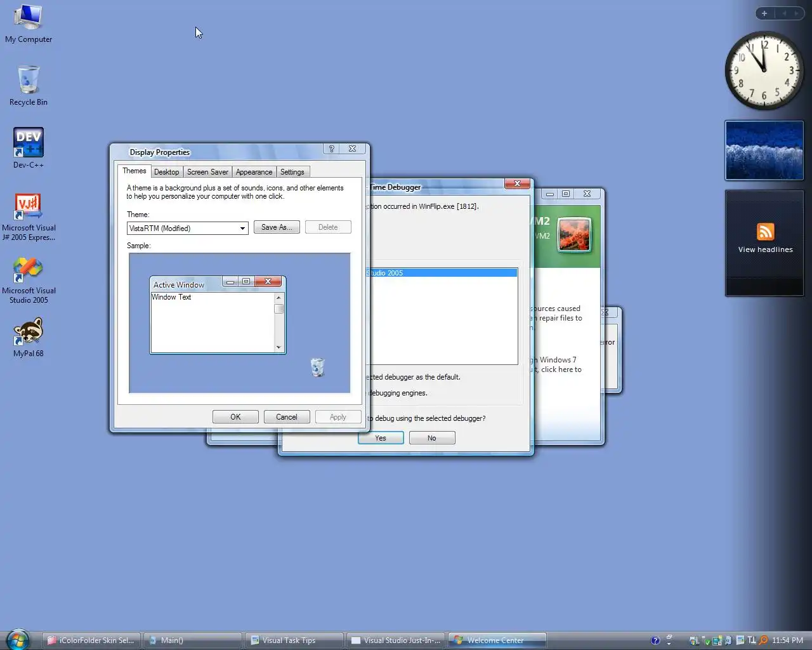Click the Time Debugger dialog title bar
The height and width of the screenshot is (650, 812).
click(x=438, y=187)
